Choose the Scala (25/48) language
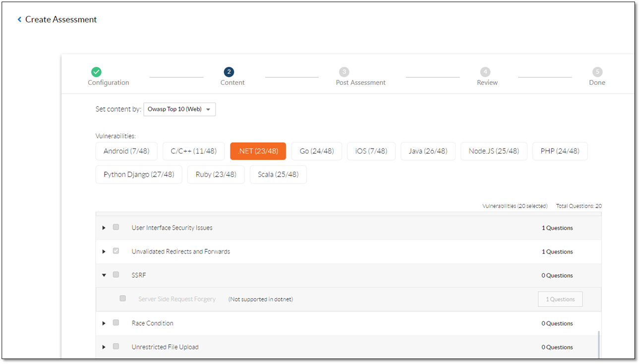Screen dimensions: 640x364 click(x=278, y=174)
